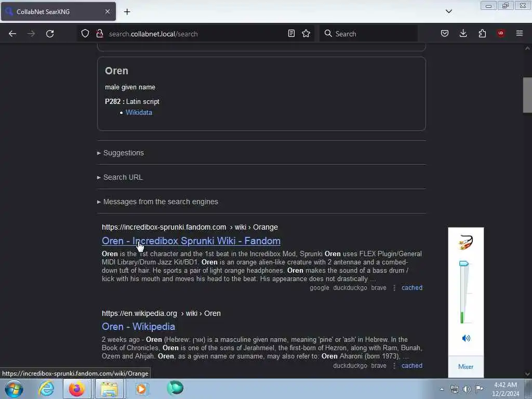532x399 pixels.
Task: Focus the browser Search box
Action: click(x=368, y=34)
